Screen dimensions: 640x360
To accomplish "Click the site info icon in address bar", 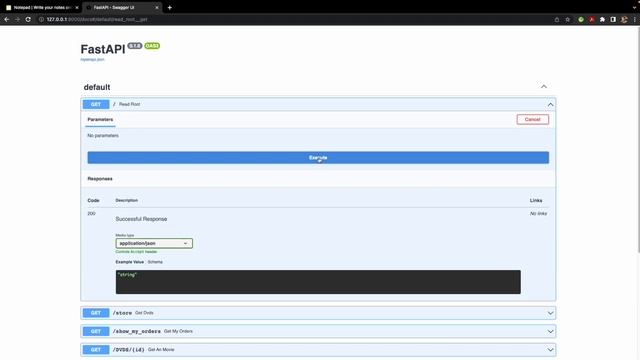I will (41, 19).
